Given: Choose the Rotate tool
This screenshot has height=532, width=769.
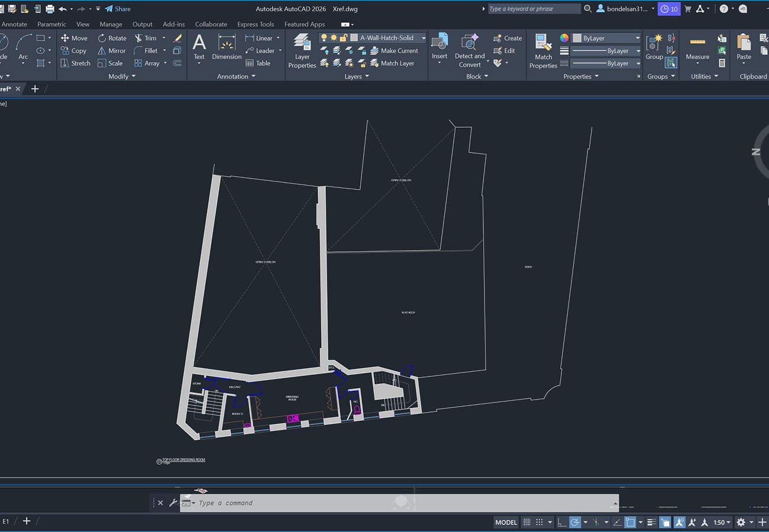Looking at the screenshot, I should pos(112,38).
